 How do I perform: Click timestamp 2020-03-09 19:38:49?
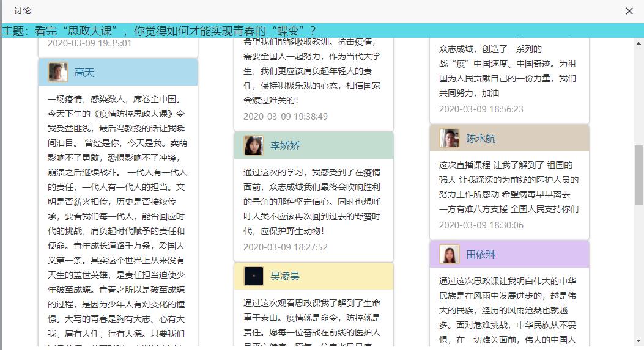[x=286, y=117]
